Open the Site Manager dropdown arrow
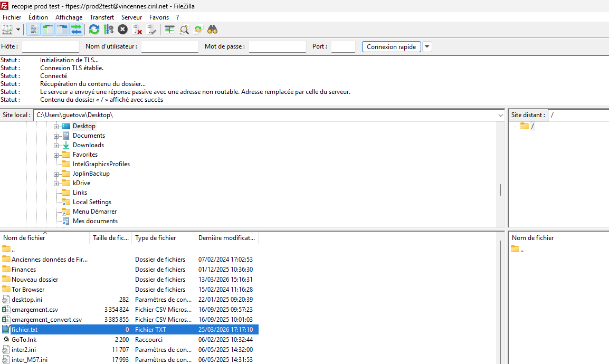 click(18, 30)
